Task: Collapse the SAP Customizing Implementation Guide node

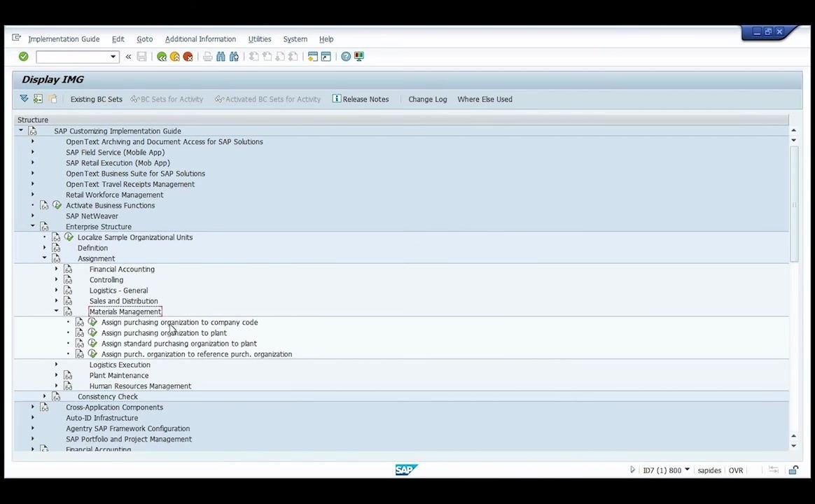Action: coord(21,130)
